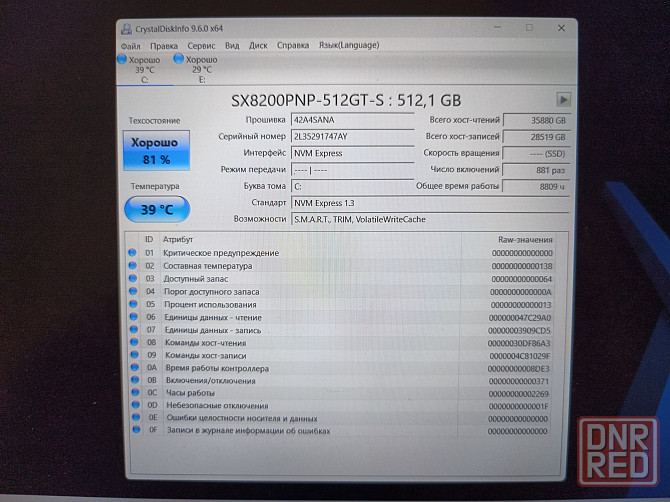The width and height of the screenshot is (670, 502).
Task: Click status icon of row 01 Критическое предупреждение
Action: [132, 253]
